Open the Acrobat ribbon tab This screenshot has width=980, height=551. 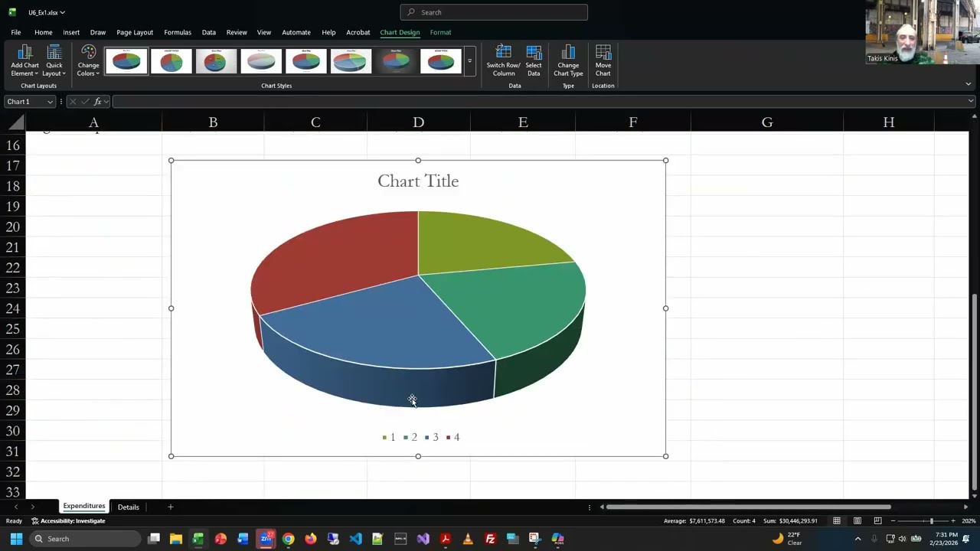click(358, 32)
